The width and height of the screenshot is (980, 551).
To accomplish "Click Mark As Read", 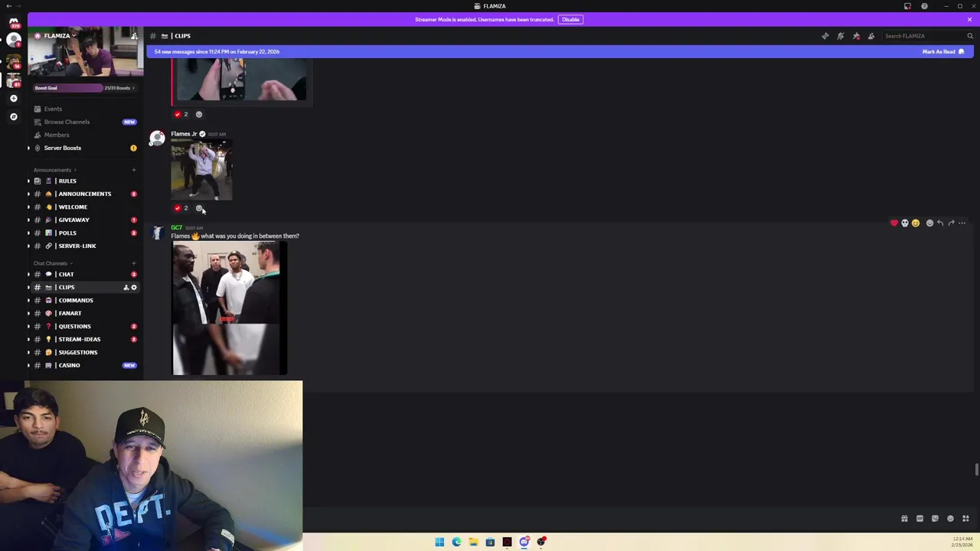I will [x=942, y=51].
